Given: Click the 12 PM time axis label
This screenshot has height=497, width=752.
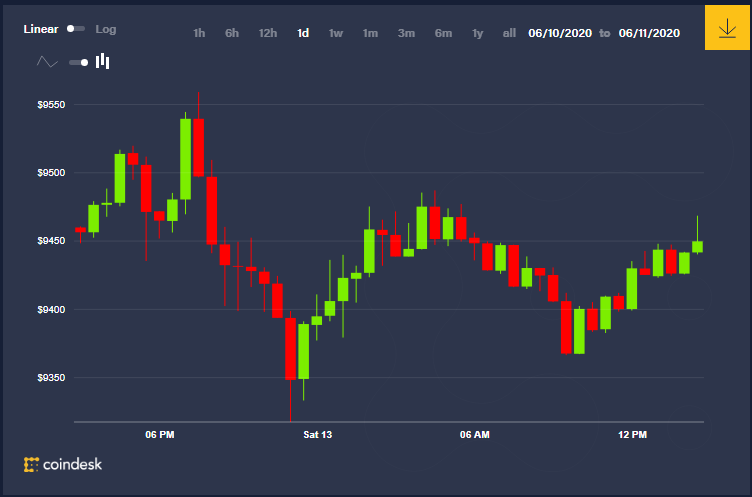Looking at the screenshot, I should [x=633, y=435].
